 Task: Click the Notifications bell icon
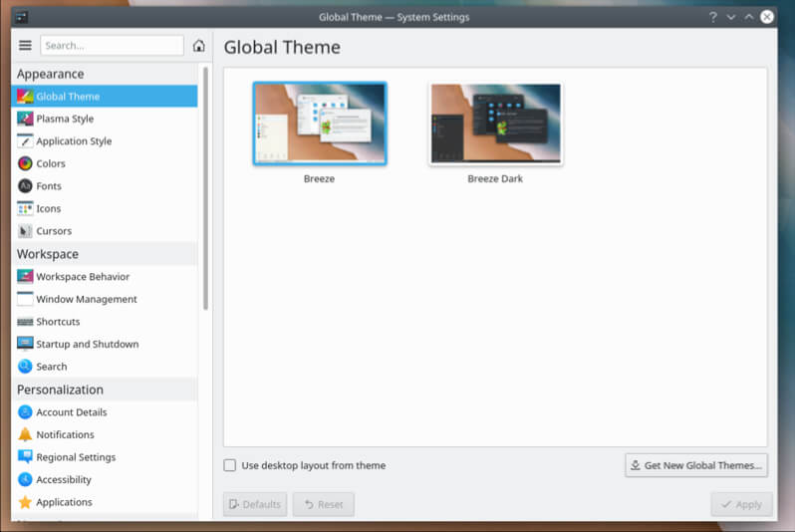pyautogui.click(x=25, y=434)
